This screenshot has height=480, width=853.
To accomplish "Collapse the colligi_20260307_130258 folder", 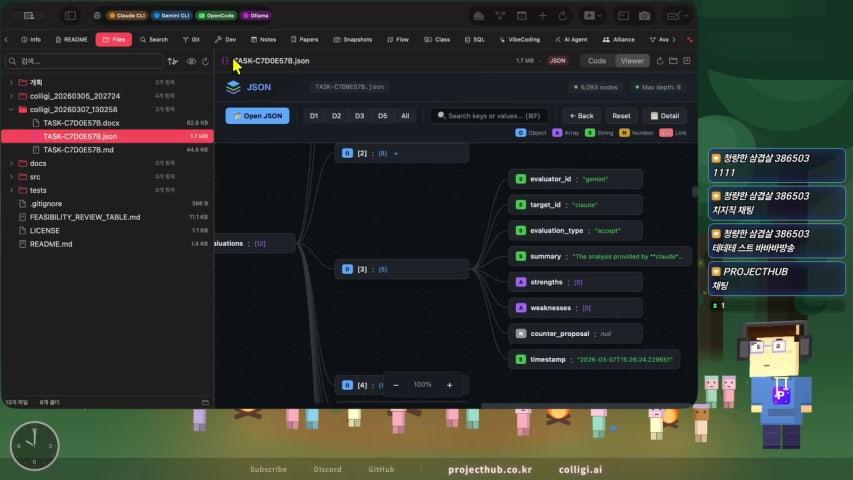I will point(11,109).
